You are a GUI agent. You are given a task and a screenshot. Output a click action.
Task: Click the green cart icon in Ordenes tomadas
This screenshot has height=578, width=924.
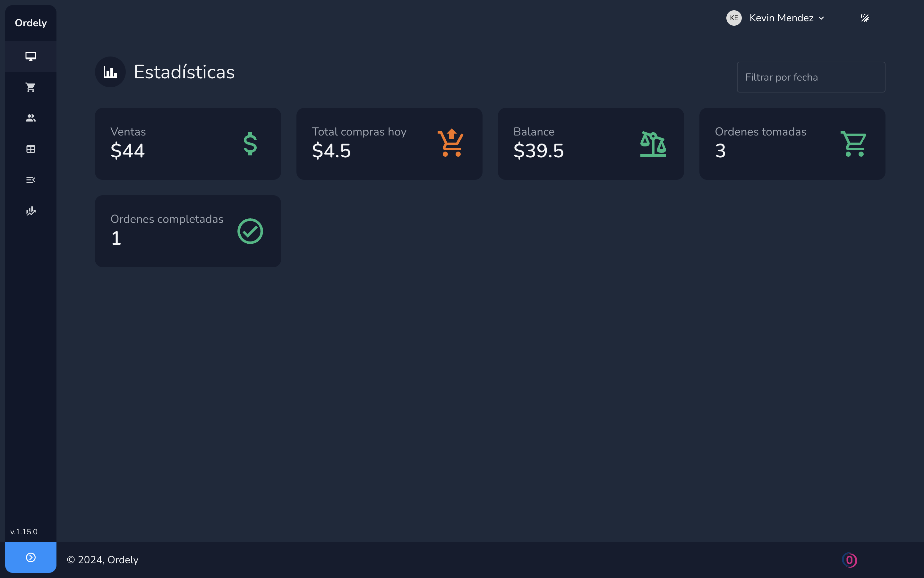(x=854, y=144)
